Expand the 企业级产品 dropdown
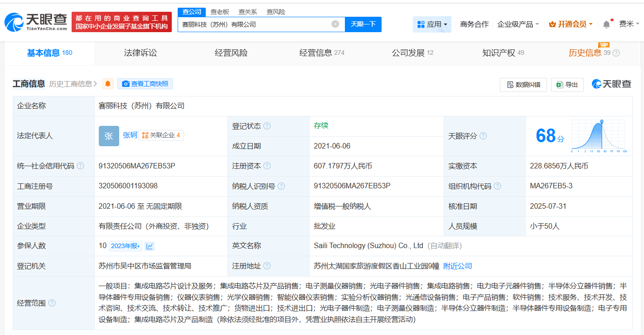This screenshot has width=644, height=335. [518, 24]
